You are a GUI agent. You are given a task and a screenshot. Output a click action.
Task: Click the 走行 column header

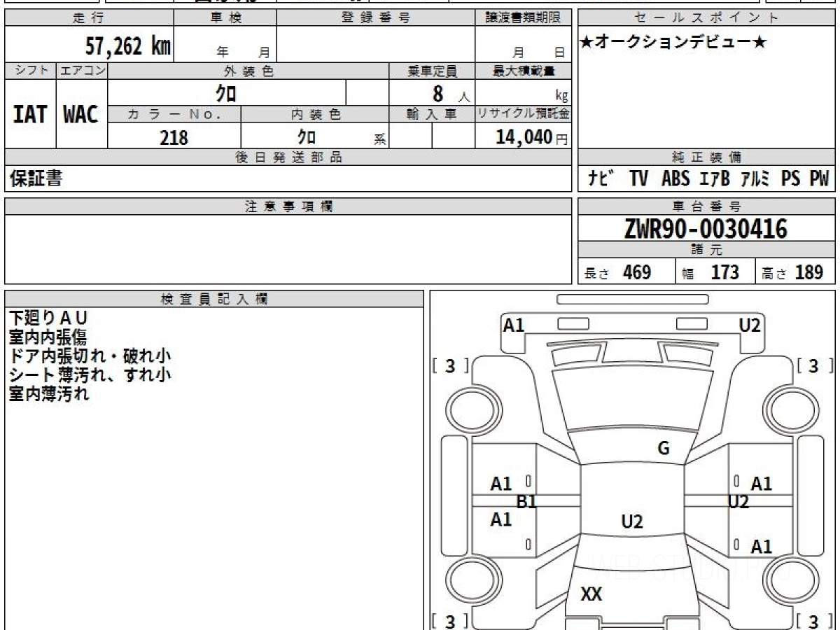click(x=88, y=18)
